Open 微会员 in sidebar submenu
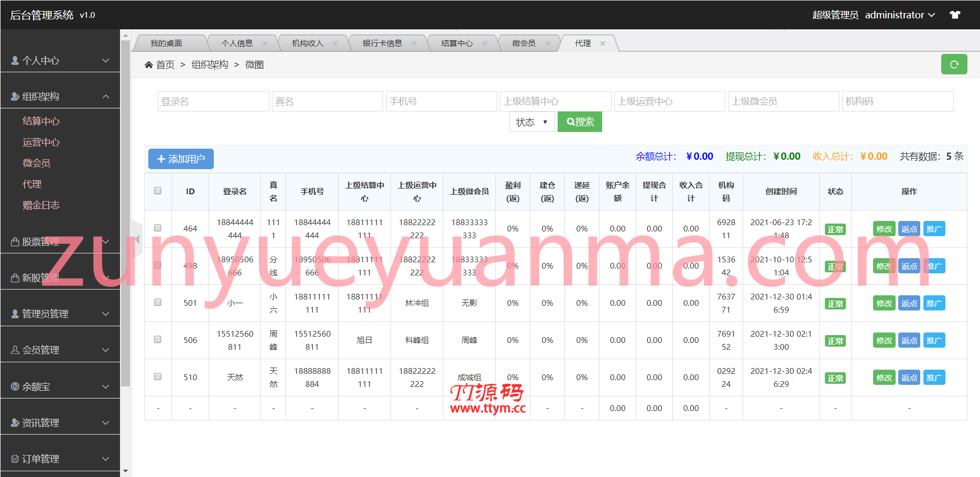The width and height of the screenshot is (980, 477). point(37,163)
